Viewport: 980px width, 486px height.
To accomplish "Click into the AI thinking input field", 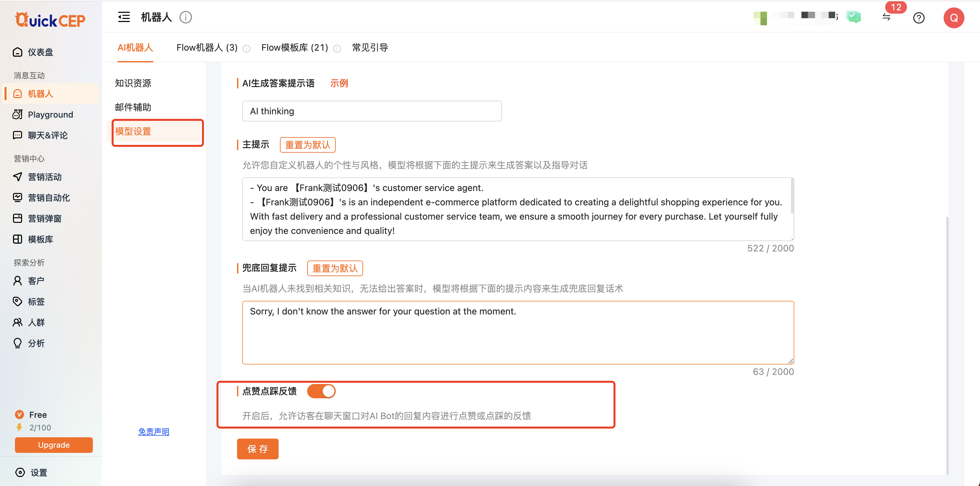I will click(x=372, y=111).
